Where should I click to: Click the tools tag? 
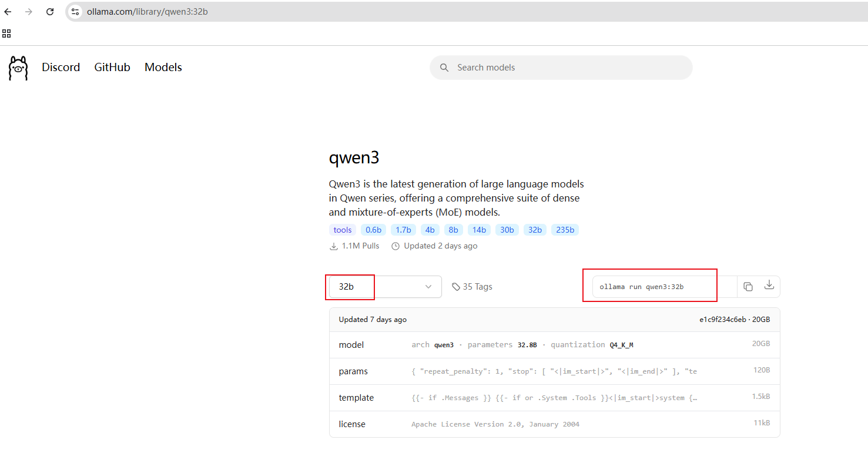[x=343, y=230]
